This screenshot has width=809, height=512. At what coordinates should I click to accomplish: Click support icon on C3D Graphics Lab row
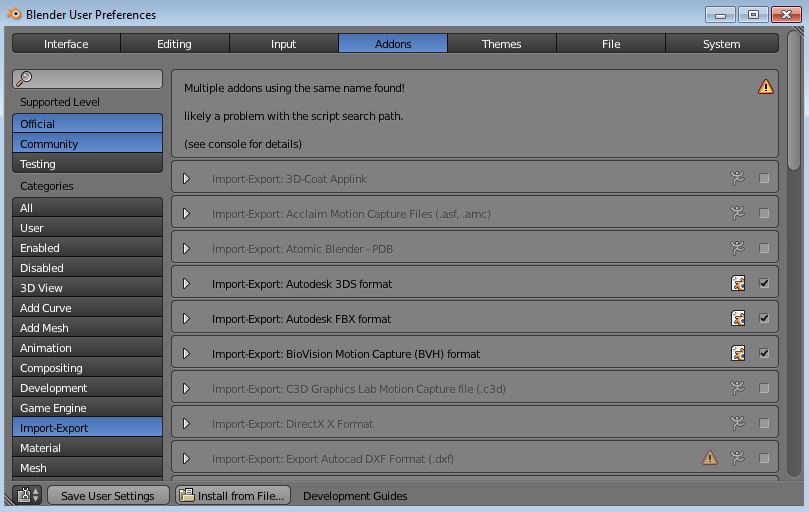pyautogui.click(x=738, y=388)
